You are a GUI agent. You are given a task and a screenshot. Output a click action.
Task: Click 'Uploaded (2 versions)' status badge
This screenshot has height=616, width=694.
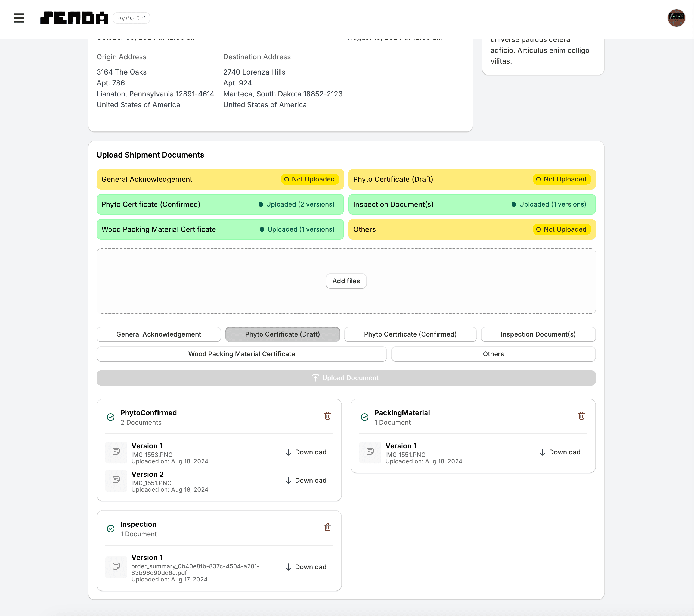pyautogui.click(x=296, y=204)
